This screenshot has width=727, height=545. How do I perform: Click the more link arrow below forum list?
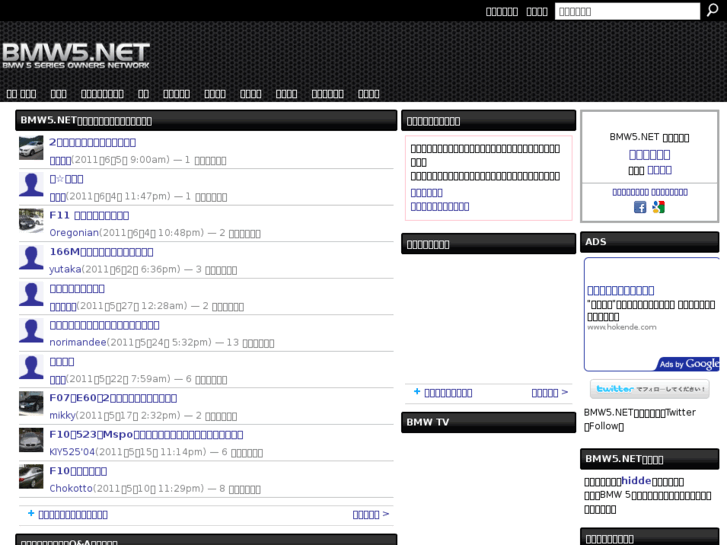pyautogui.click(x=370, y=514)
